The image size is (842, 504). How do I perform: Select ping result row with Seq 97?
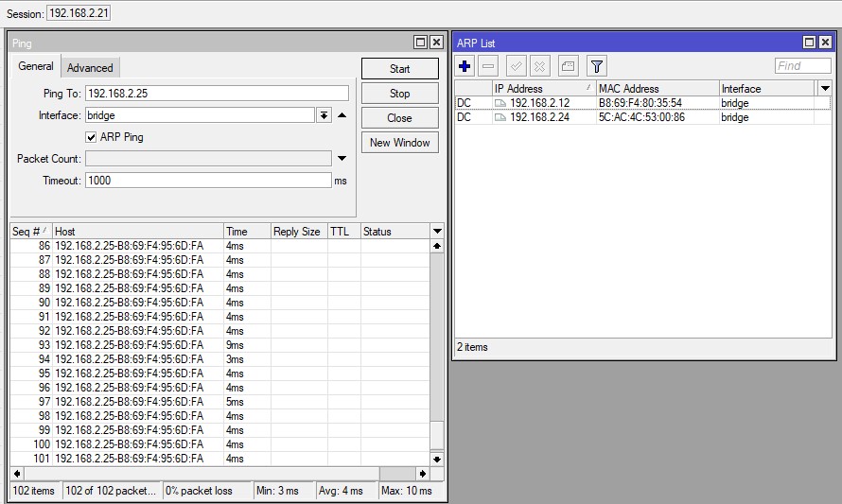click(x=220, y=402)
